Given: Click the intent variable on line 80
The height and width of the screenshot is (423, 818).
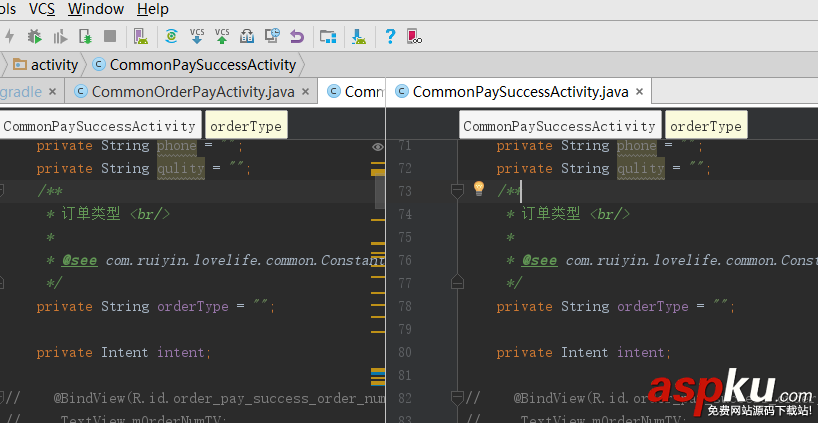Looking at the screenshot, I should tap(641, 352).
